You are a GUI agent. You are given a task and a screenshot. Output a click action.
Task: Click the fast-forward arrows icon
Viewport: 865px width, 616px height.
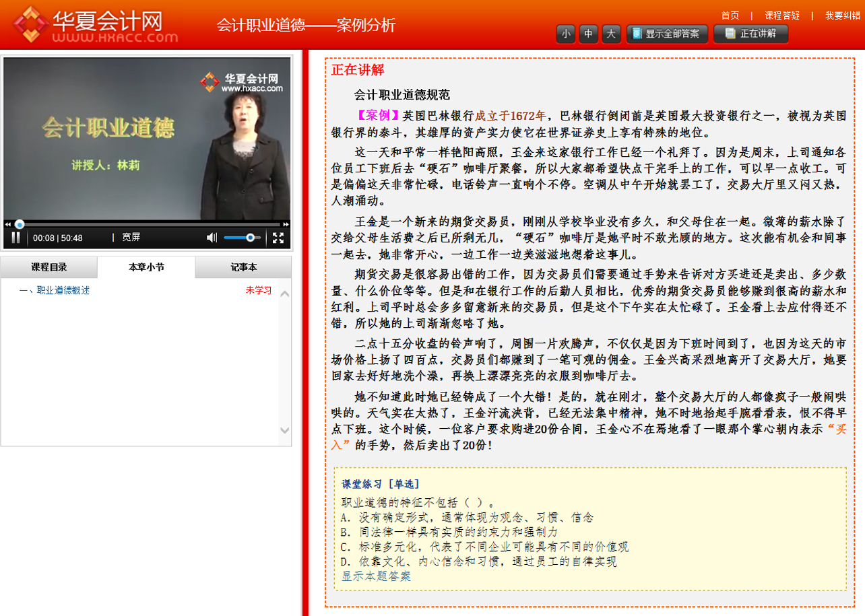click(286, 224)
